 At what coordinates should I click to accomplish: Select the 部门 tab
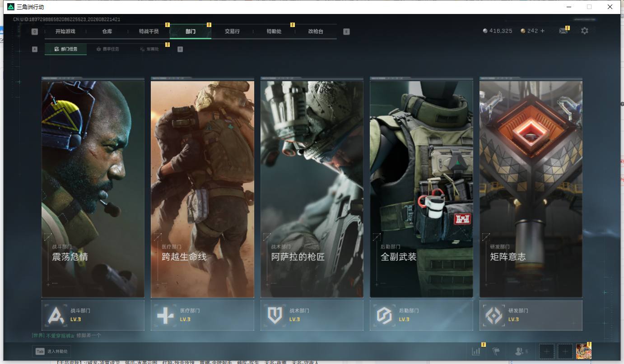coord(191,32)
